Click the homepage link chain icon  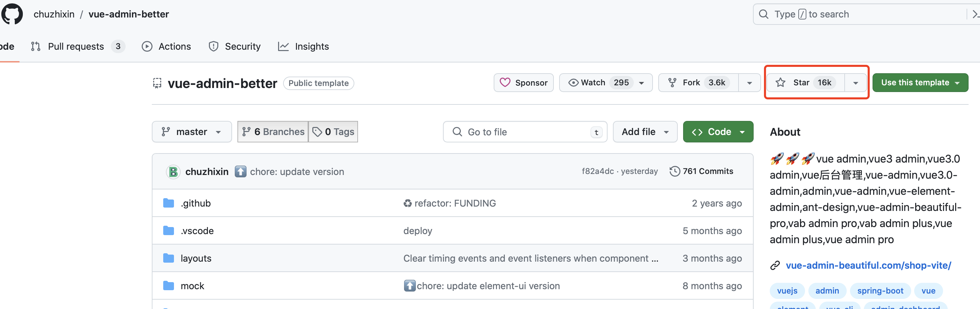(775, 265)
